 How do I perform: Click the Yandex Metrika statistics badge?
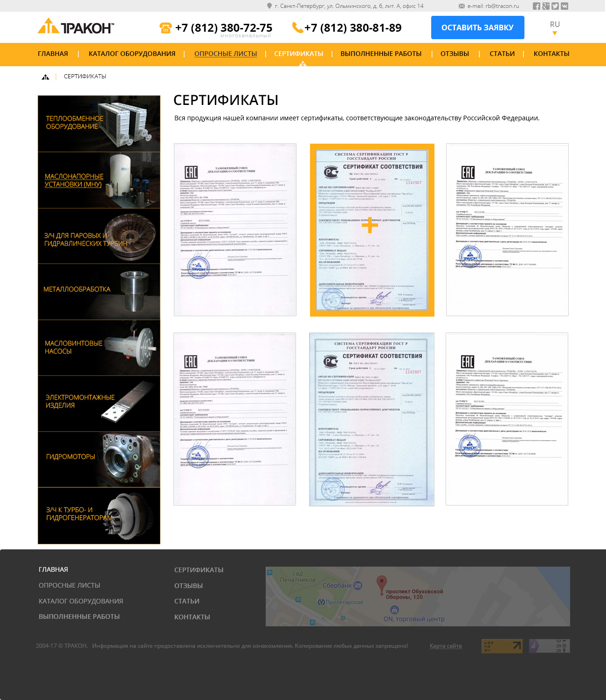click(549, 646)
